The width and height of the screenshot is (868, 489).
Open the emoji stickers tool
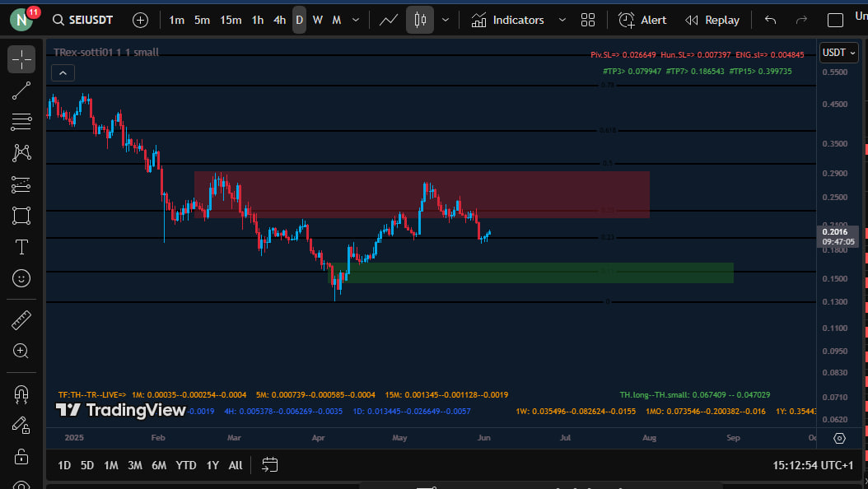click(21, 278)
